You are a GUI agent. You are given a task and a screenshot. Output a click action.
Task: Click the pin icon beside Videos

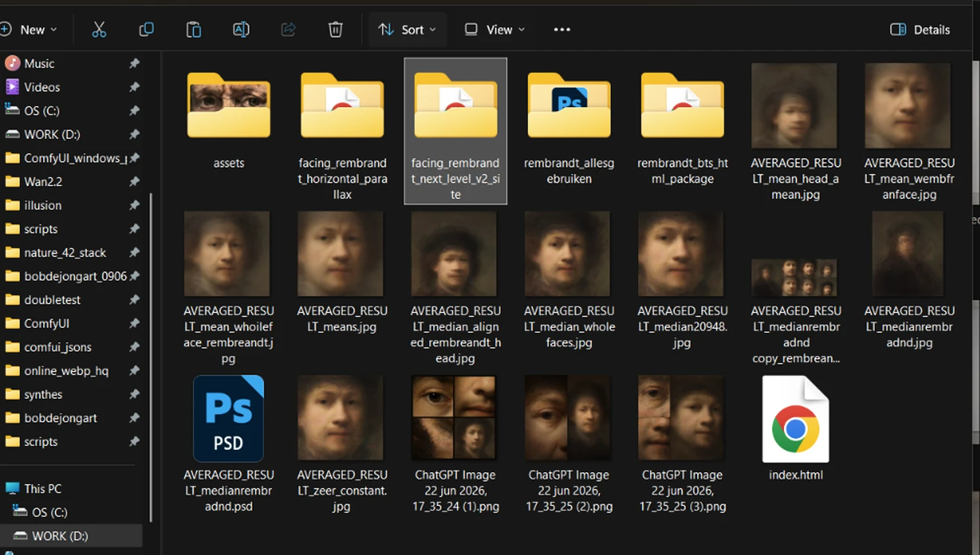(x=134, y=87)
